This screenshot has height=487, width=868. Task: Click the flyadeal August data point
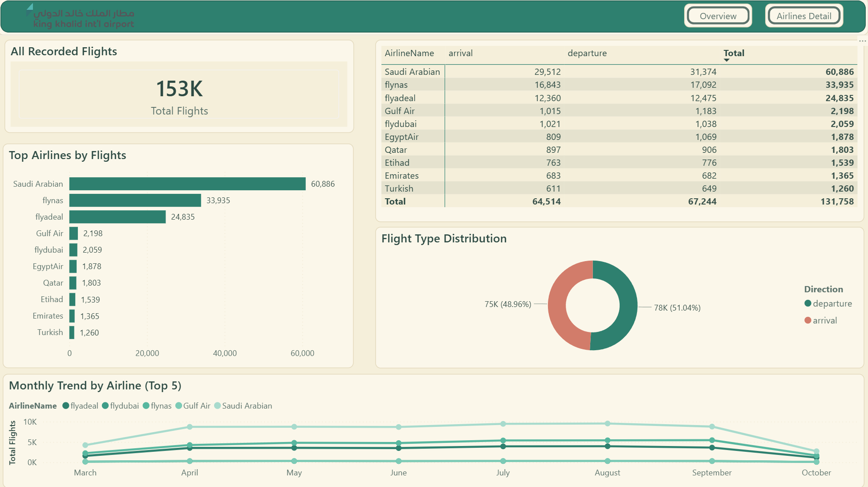coord(607,446)
